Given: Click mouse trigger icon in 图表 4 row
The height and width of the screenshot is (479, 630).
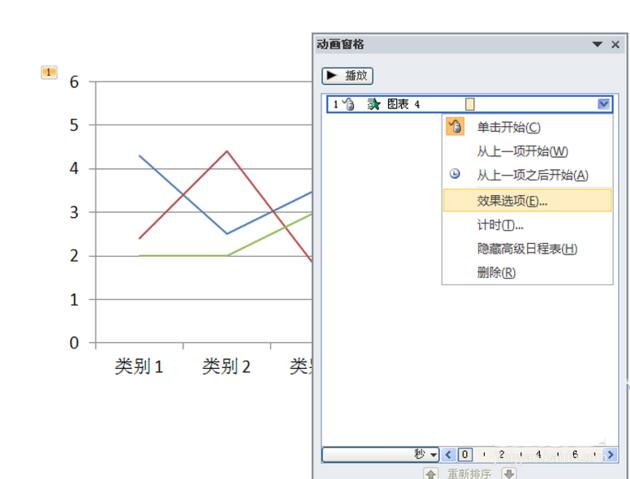Looking at the screenshot, I should [x=348, y=104].
